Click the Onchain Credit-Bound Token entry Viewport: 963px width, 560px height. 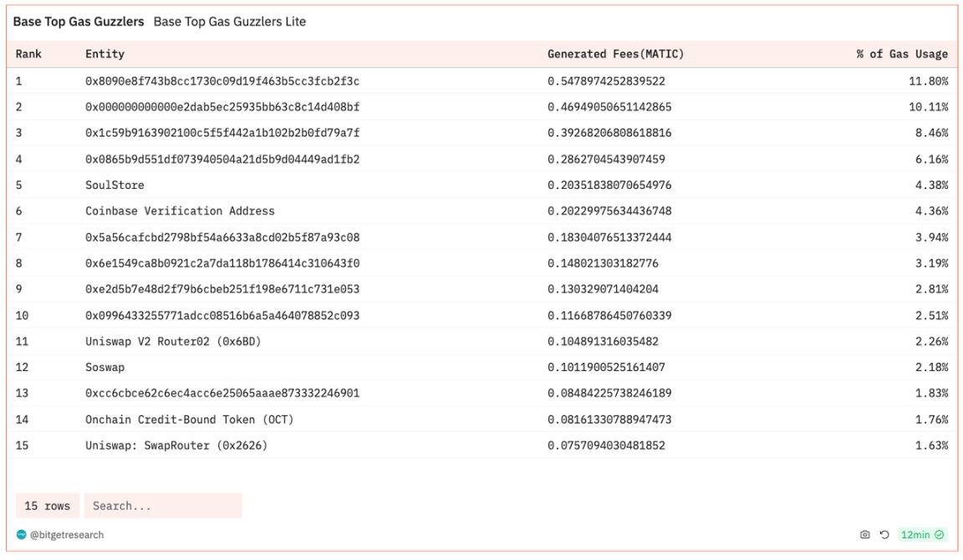(x=189, y=420)
